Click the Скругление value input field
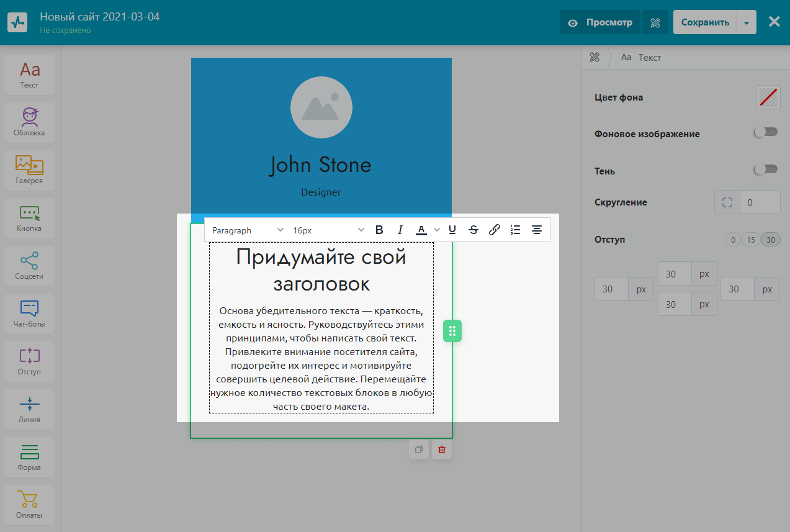This screenshot has height=532, width=790. click(760, 202)
